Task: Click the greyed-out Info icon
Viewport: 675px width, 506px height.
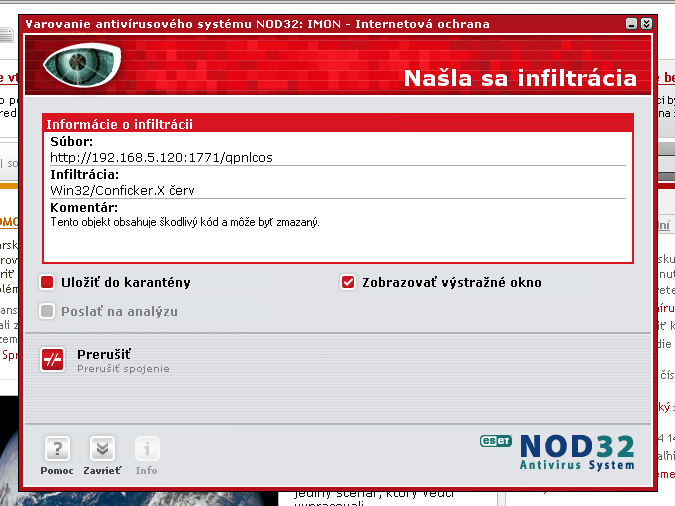Action: 147,448
